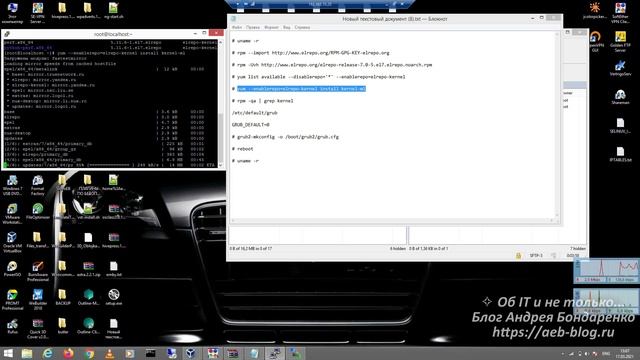Image resolution: width=640 pixels, height=360 pixels.
Task: Click the highlighted 'yum --enablerepo=elrepo-kernel install' line
Action: 301,89
